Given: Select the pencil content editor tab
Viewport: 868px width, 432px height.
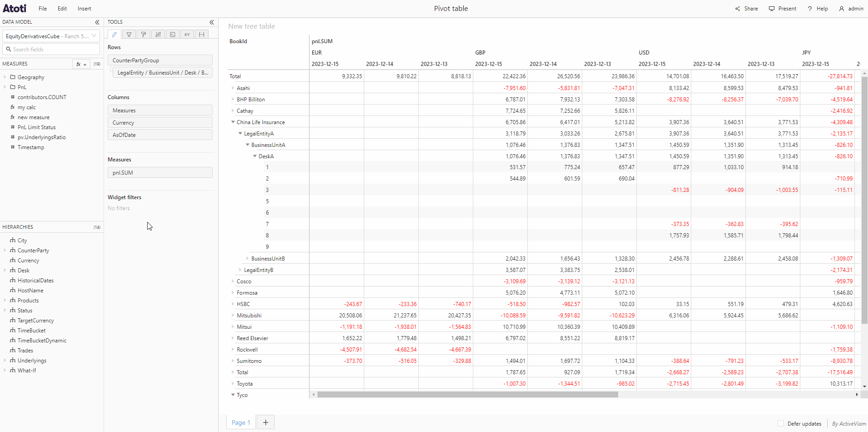Looking at the screenshot, I should pos(114,34).
